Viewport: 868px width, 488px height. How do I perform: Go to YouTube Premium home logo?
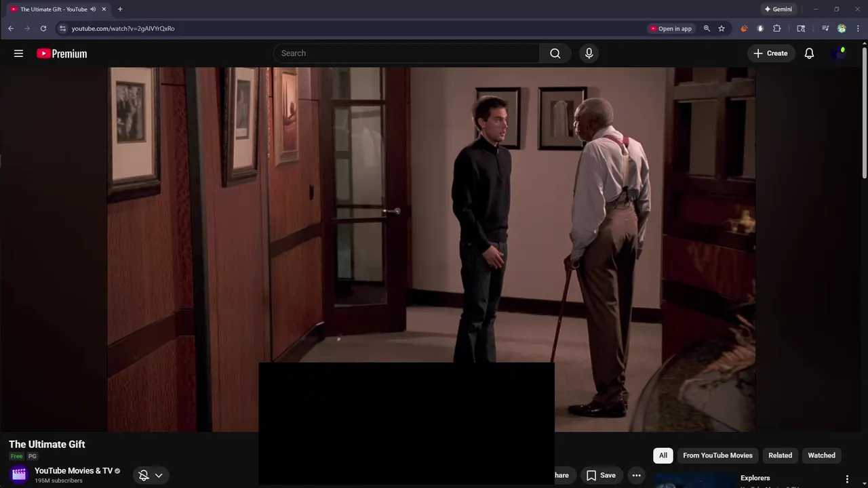click(62, 54)
